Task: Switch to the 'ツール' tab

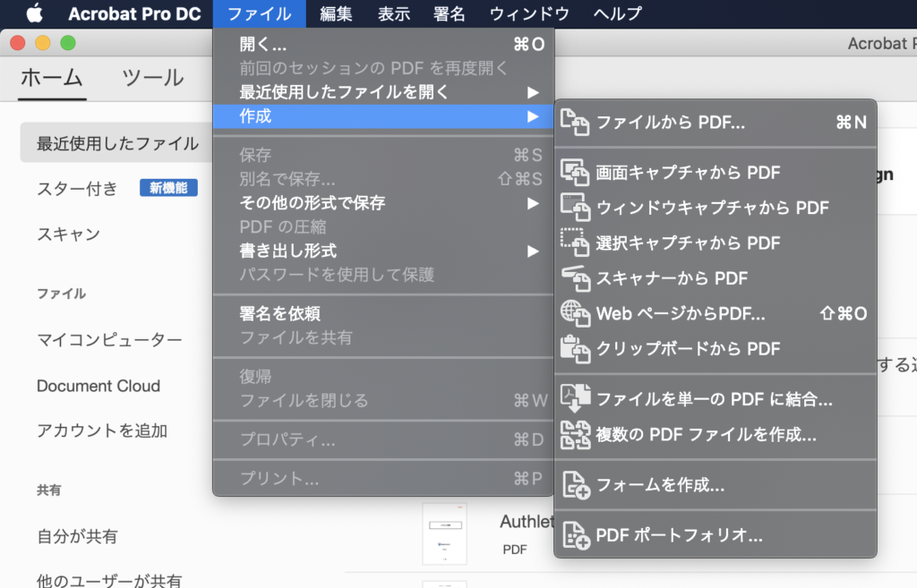Action: (152, 78)
